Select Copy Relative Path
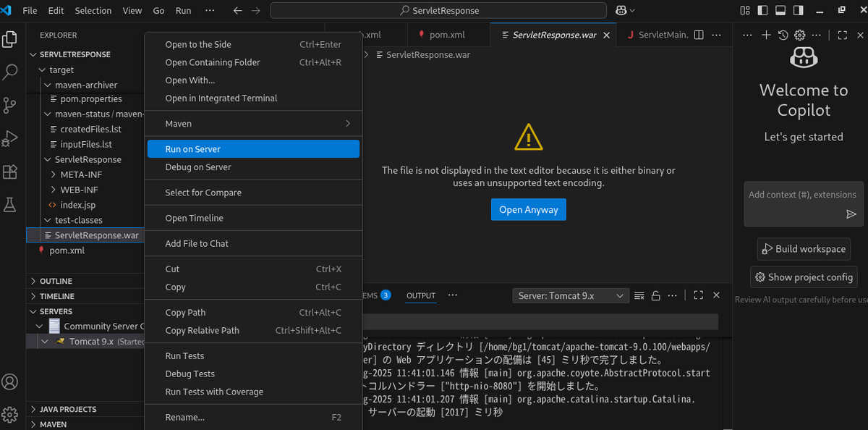 (x=253, y=330)
